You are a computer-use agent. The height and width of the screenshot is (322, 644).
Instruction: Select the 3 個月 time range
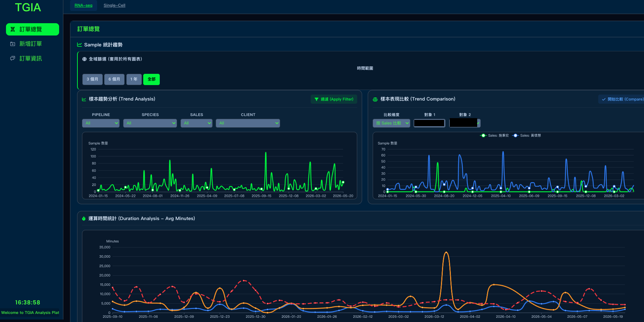coord(93,79)
